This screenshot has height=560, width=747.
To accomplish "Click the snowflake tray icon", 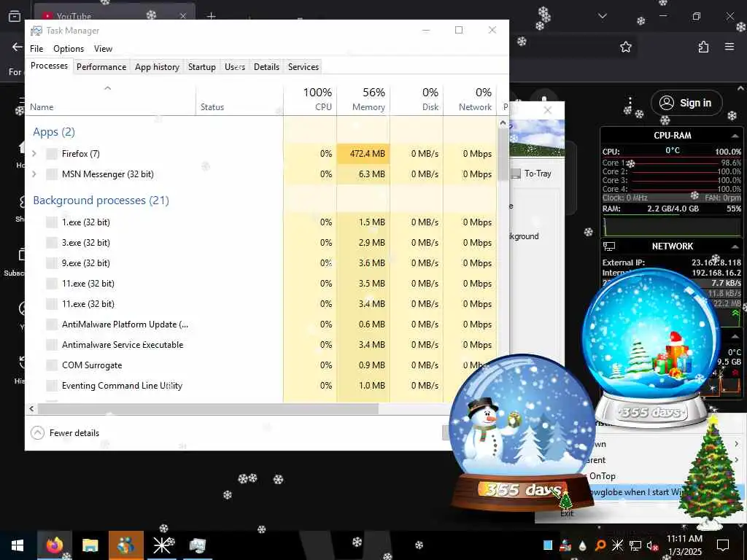I will pos(617,545).
